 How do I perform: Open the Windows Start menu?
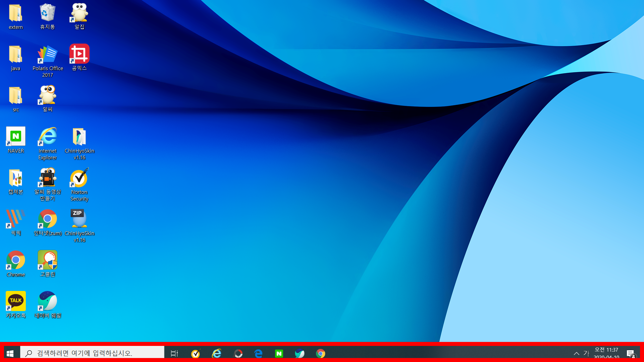point(10,353)
